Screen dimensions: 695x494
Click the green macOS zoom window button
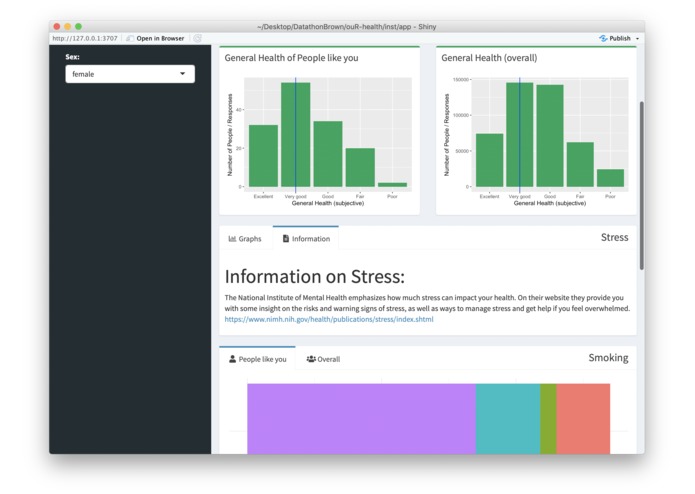pos(78,27)
